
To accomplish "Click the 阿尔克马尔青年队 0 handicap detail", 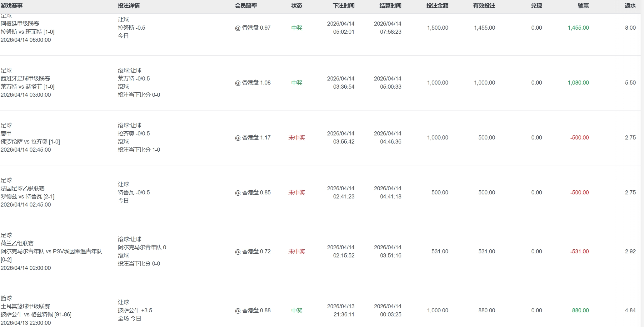I will (142, 247).
